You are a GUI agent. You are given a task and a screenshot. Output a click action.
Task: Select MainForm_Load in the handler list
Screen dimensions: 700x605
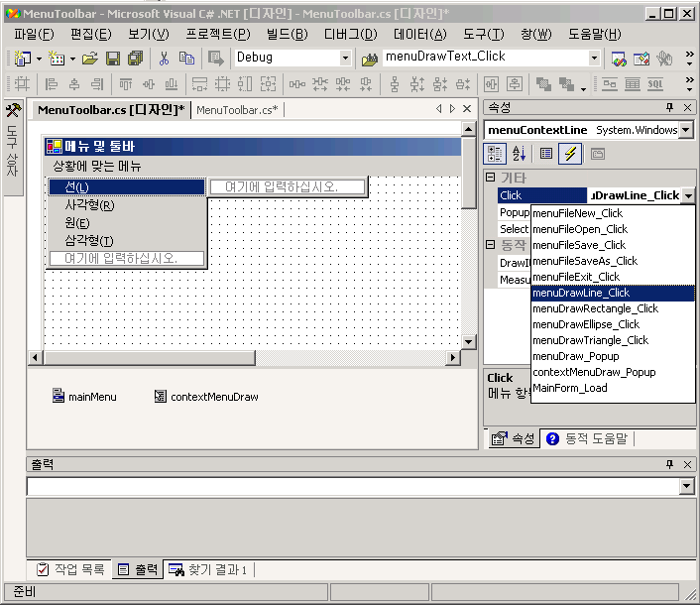click(x=569, y=388)
